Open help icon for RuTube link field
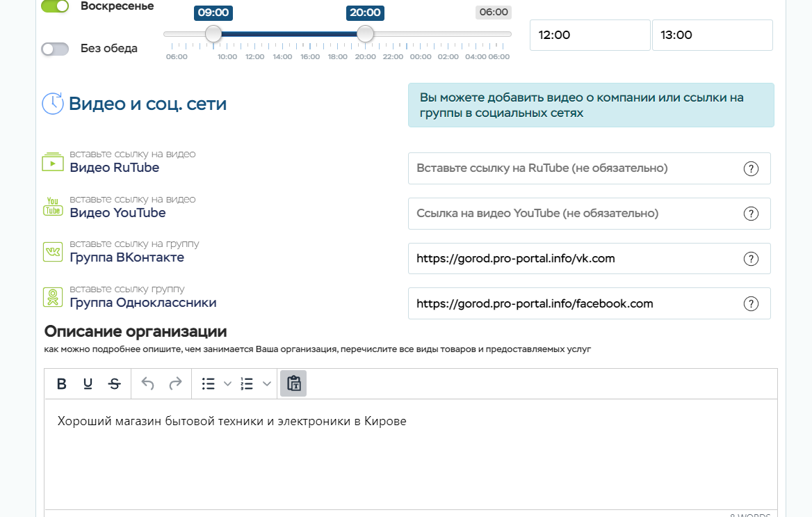812x517 pixels. 751,168
